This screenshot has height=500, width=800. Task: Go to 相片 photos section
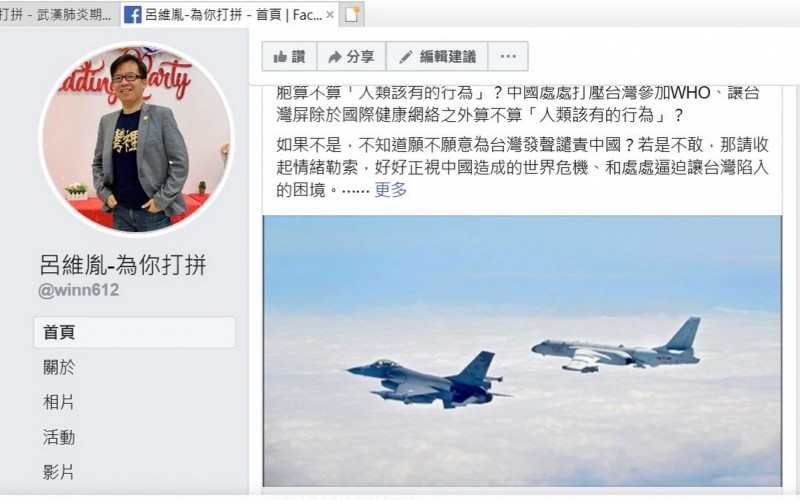pos(59,402)
